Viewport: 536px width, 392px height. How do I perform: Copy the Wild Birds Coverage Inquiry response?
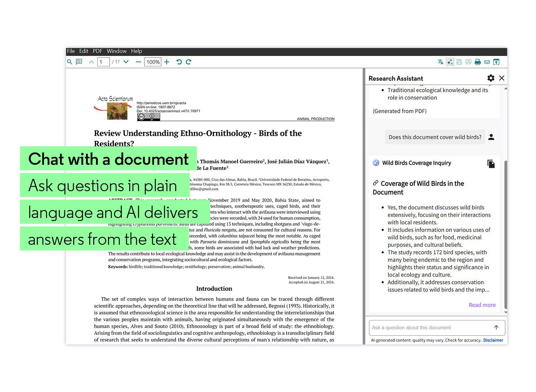[x=491, y=164]
